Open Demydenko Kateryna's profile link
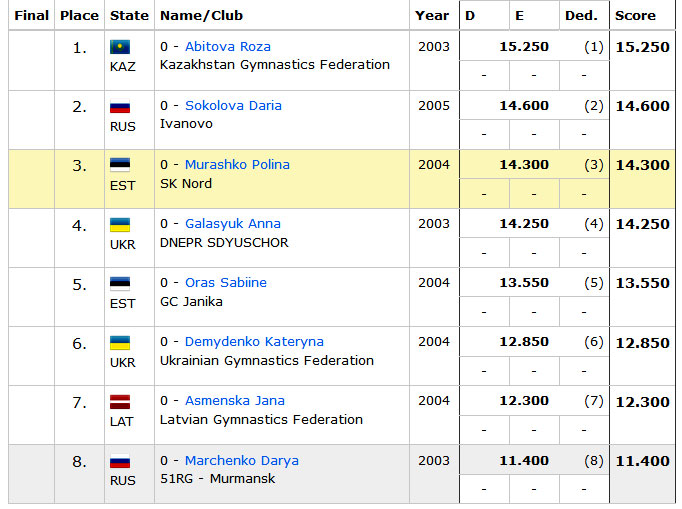 pos(254,342)
